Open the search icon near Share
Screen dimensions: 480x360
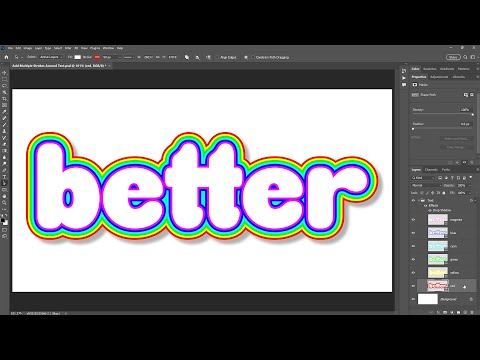pyautogui.click(x=465, y=57)
